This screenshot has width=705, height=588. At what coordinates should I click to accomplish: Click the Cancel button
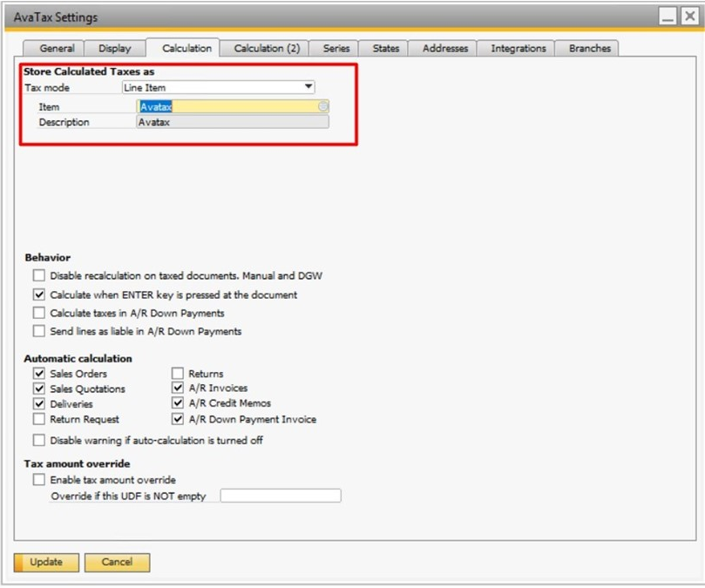(x=117, y=562)
